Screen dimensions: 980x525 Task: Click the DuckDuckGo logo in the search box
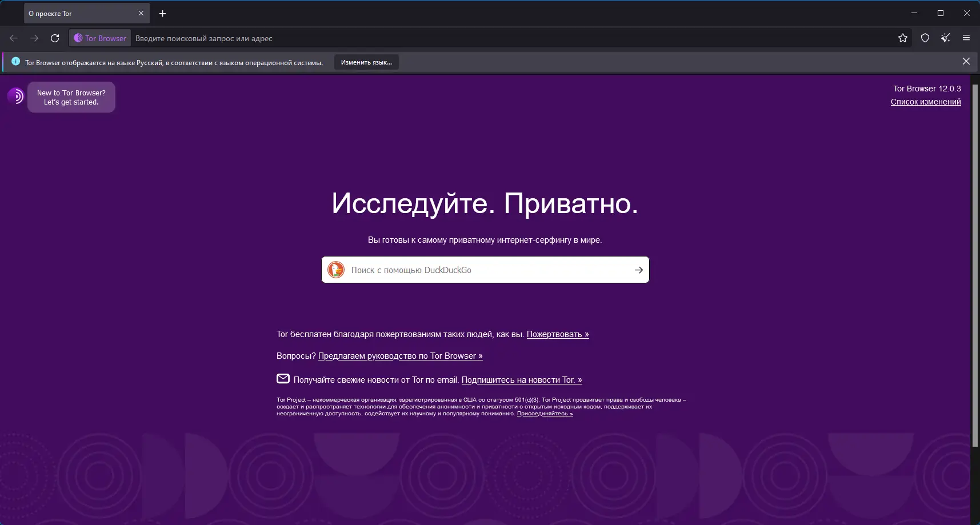coord(336,270)
